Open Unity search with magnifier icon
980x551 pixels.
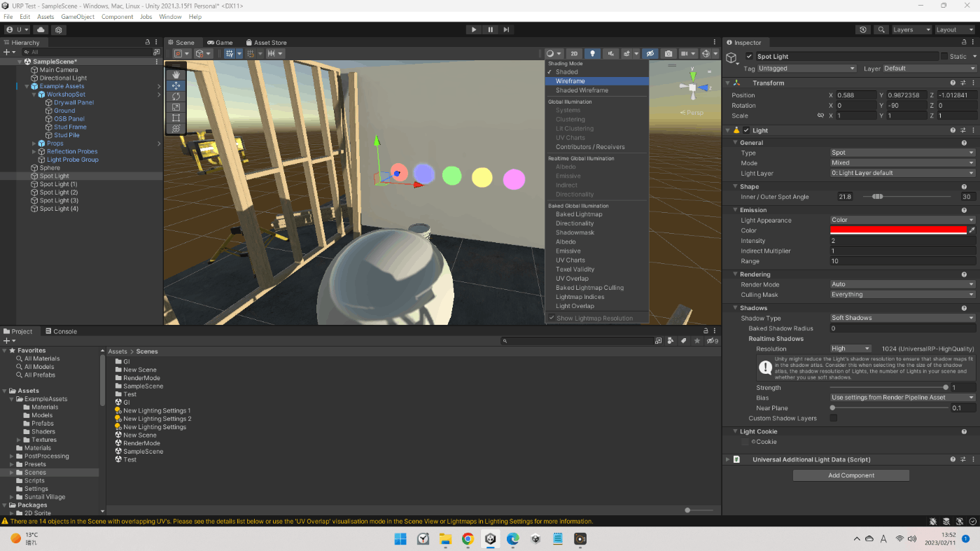coord(881,30)
